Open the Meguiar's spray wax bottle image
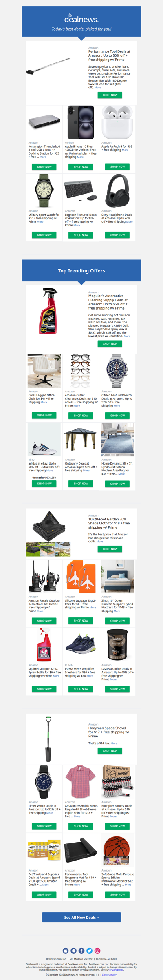Screen dimensions: 163x980 click(48, 311)
